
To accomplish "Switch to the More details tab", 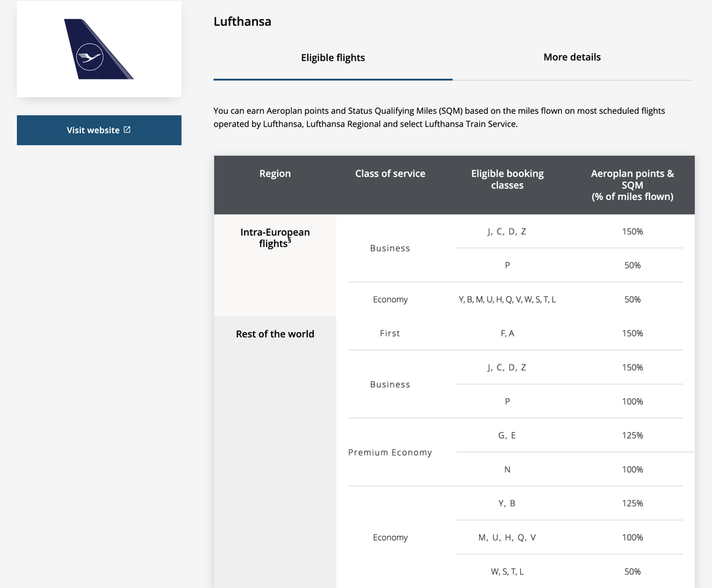I will click(x=572, y=57).
